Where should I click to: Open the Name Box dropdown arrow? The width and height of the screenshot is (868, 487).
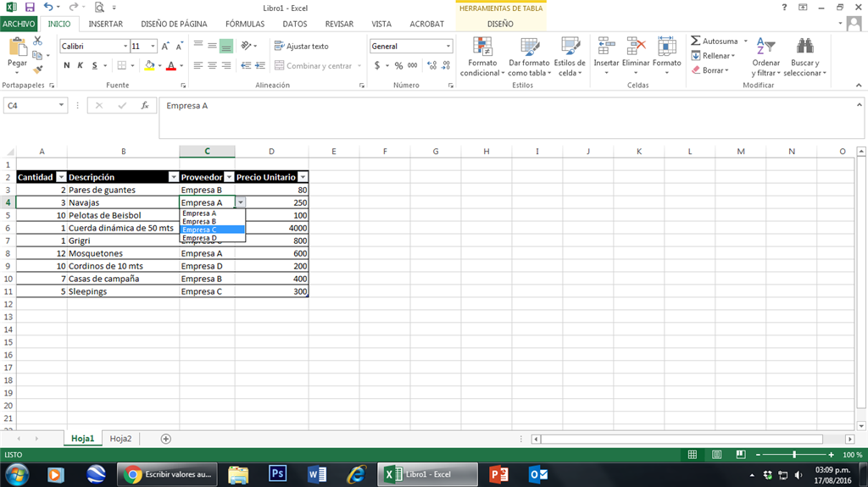coord(61,105)
